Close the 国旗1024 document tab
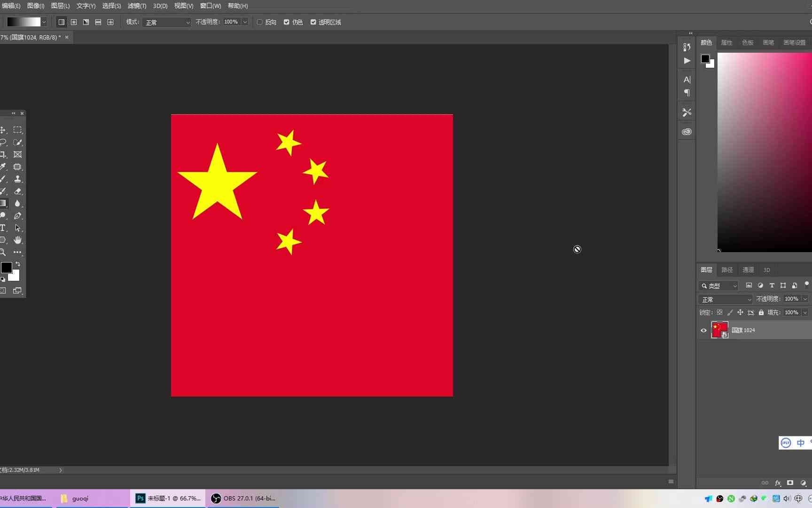Image resolution: width=812 pixels, height=508 pixels. [67, 37]
